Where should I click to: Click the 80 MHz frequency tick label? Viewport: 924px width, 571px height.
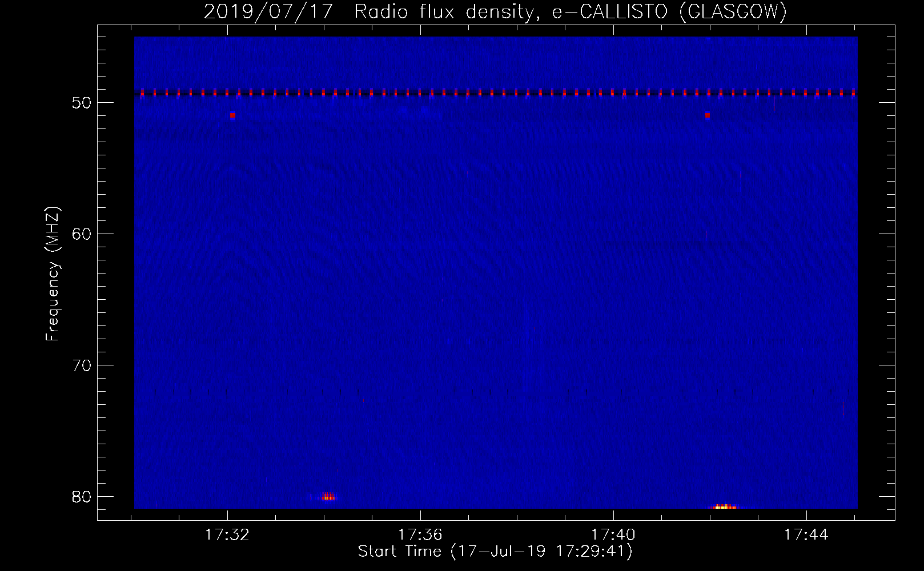[82, 497]
